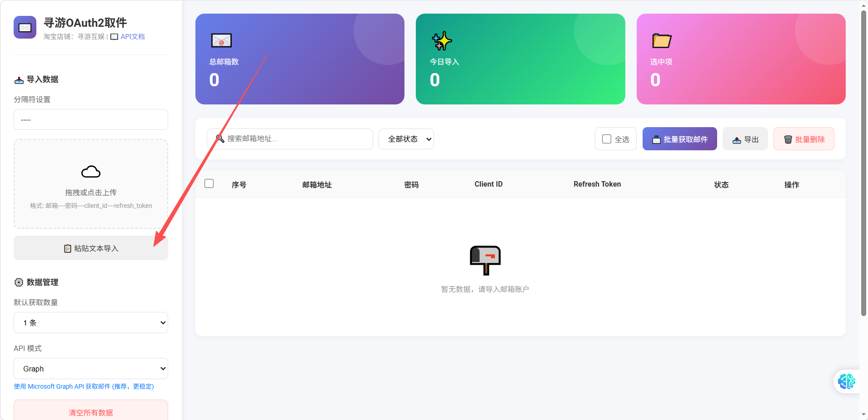Click the floating brain assistant icon
The height and width of the screenshot is (420, 868).
click(x=847, y=381)
